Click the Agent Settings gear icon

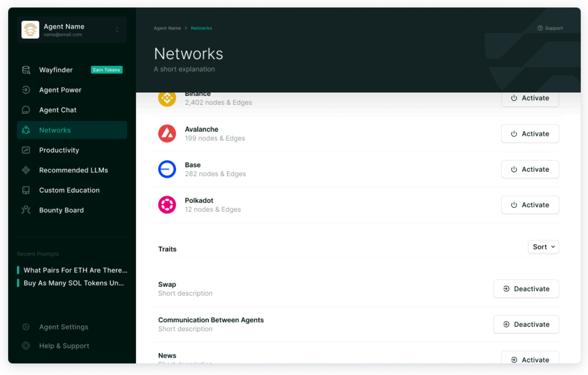[x=26, y=327]
